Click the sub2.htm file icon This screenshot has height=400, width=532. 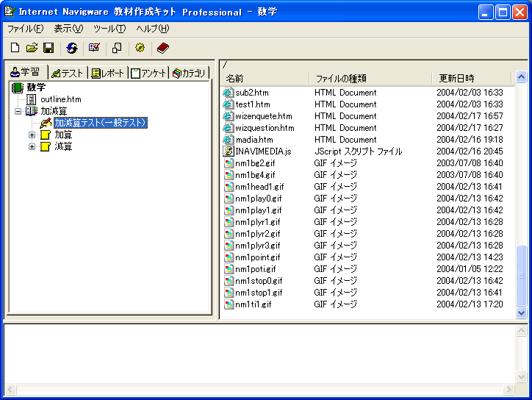(x=229, y=93)
